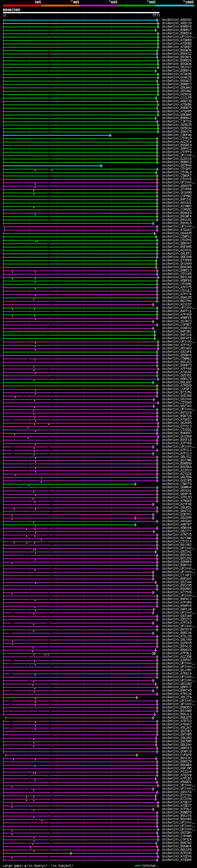This screenshot has width=197, height=868.
Task: Select label UniRef100_B4FZU2
Action: tap(177, 200)
